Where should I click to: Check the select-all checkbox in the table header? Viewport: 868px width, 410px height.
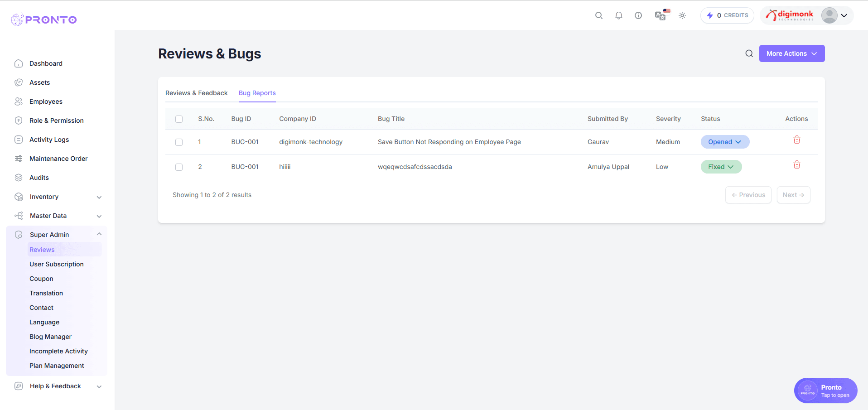(x=179, y=119)
